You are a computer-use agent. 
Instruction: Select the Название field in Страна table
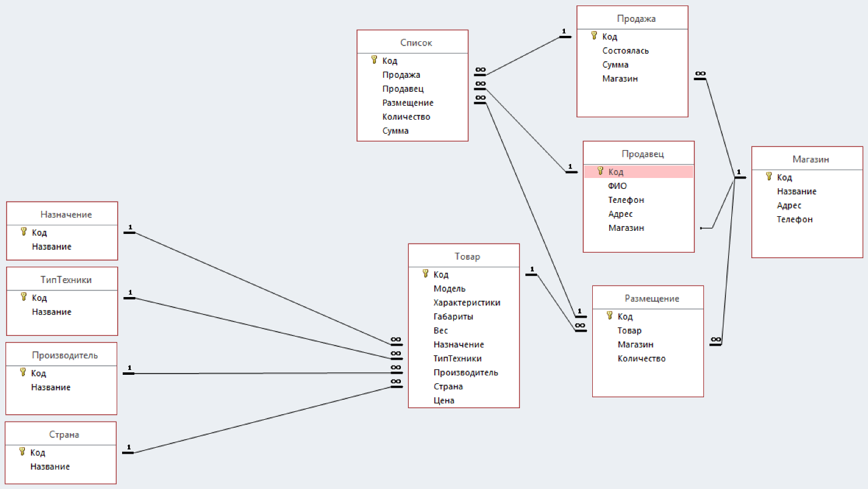(61, 467)
